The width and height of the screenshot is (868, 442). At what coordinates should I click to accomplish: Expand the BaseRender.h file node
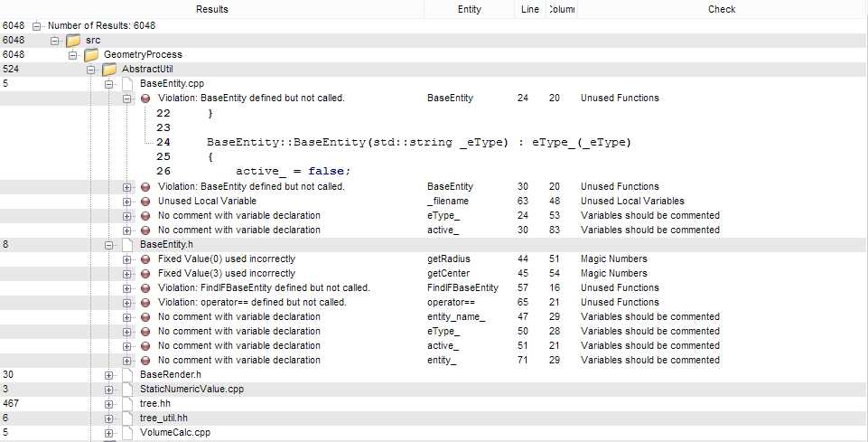point(108,374)
